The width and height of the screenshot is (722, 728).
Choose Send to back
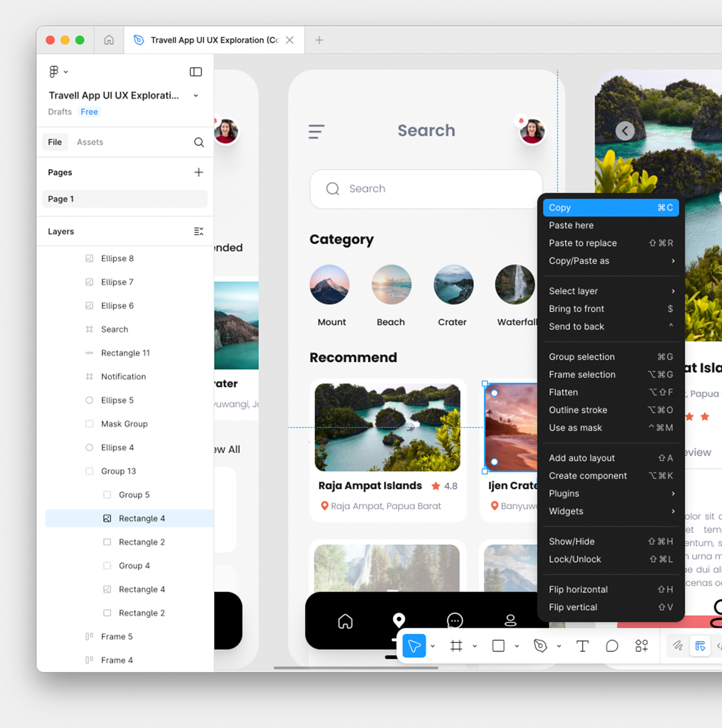(x=611, y=326)
